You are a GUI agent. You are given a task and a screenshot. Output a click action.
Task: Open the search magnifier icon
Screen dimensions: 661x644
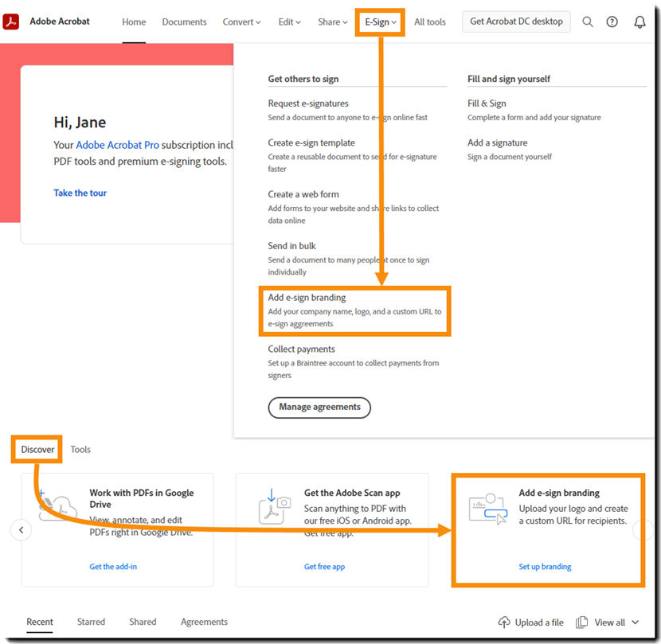(x=588, y=22)
